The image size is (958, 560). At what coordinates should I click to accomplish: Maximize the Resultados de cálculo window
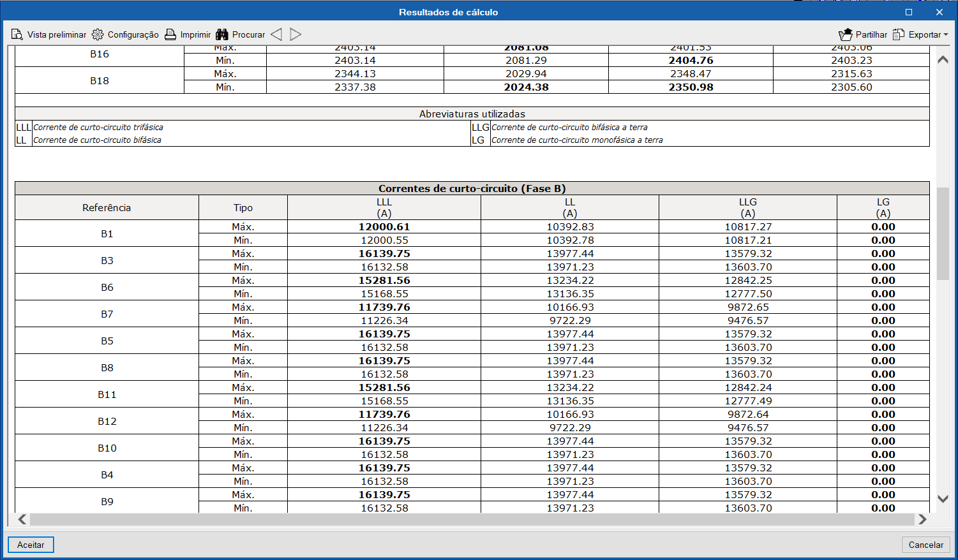(x=909, y=12)
